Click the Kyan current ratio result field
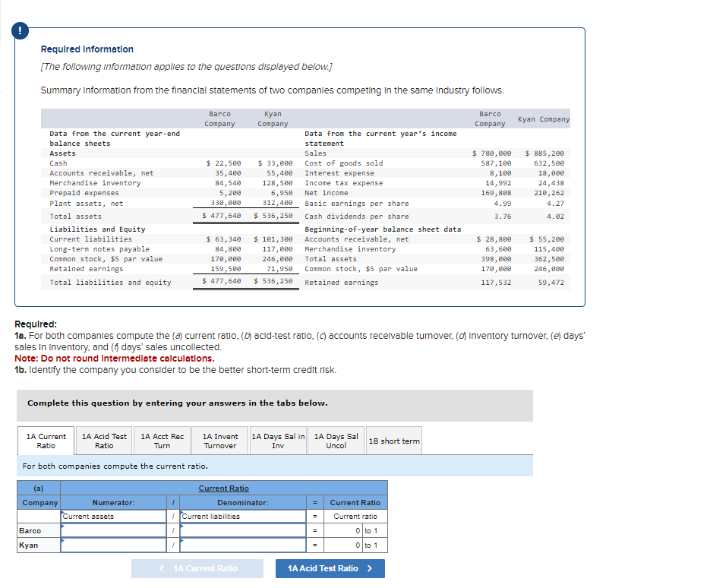Screen dimensions: 710x588 point(342,545)
